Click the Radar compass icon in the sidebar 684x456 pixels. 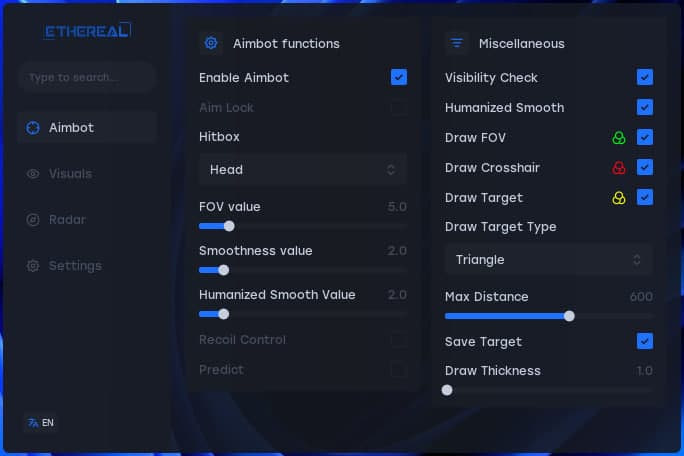33,220
